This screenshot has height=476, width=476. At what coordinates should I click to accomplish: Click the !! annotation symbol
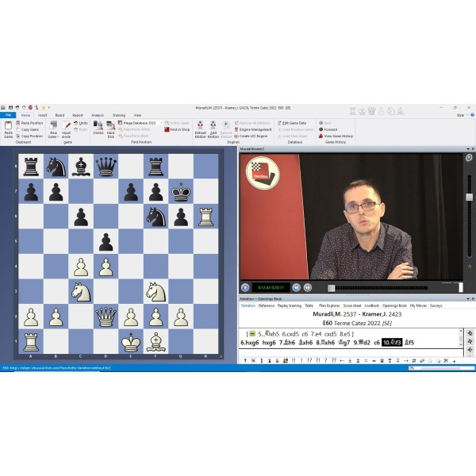click(x=294, y=361)
